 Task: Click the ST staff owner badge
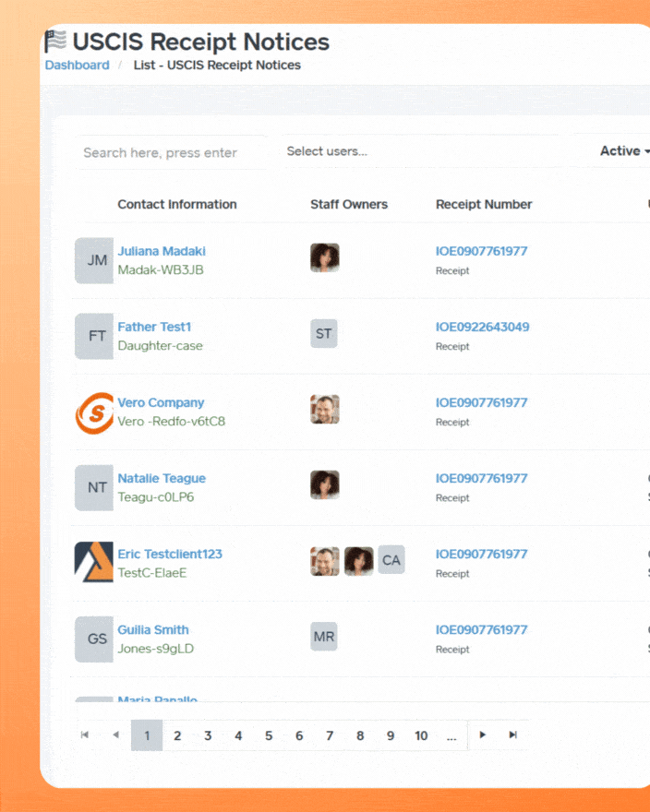[x=323, y=334]
